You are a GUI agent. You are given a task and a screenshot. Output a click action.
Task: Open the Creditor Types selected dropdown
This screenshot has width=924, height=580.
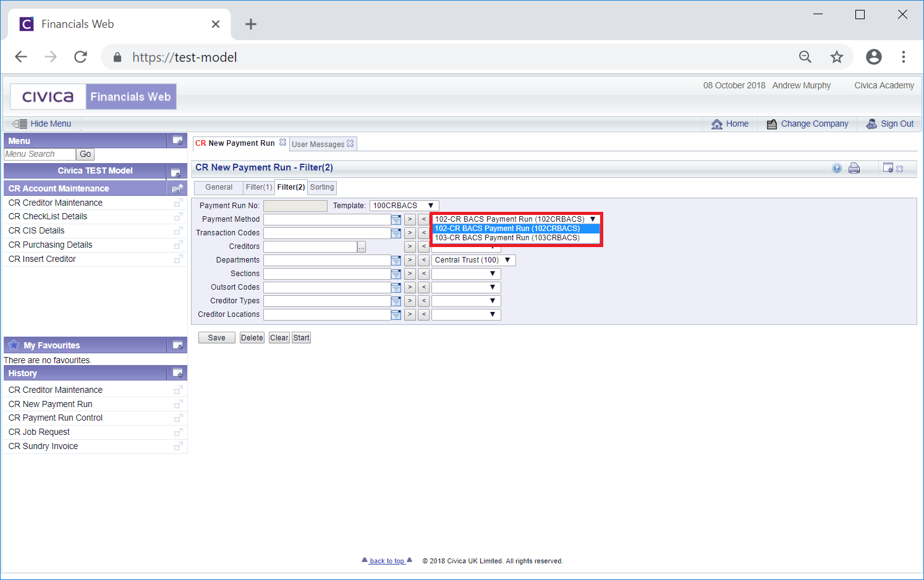tap(466, 301)
